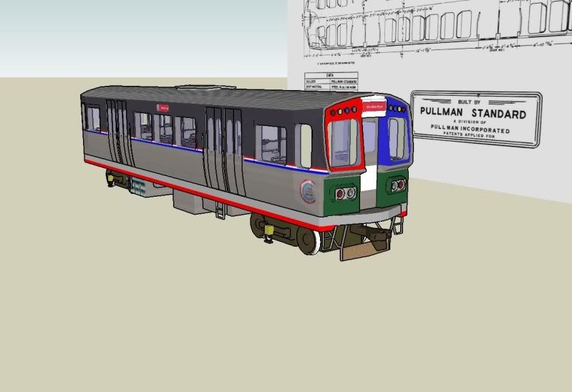This screenshot has width=572, height=392.
Task: Click the middle double doors on the train's side
Action: 223,151
